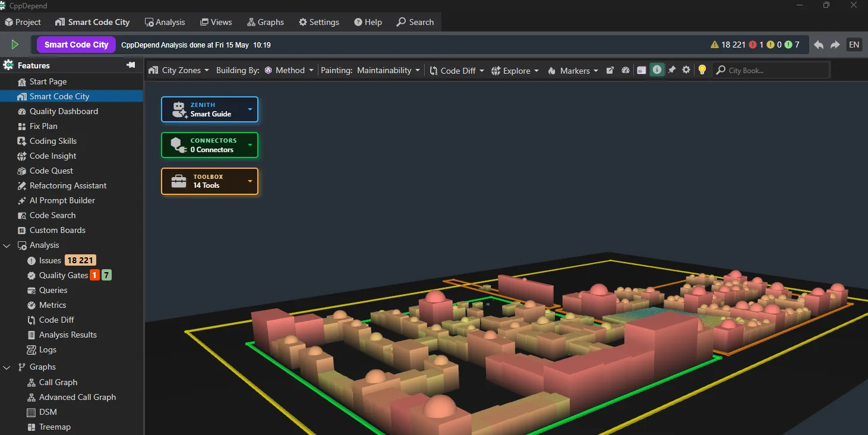Image resolution: width=868 pixels, height=435 pixels.
Task: Collapse the Graphs tree section
Action: [x=7, y=367]
